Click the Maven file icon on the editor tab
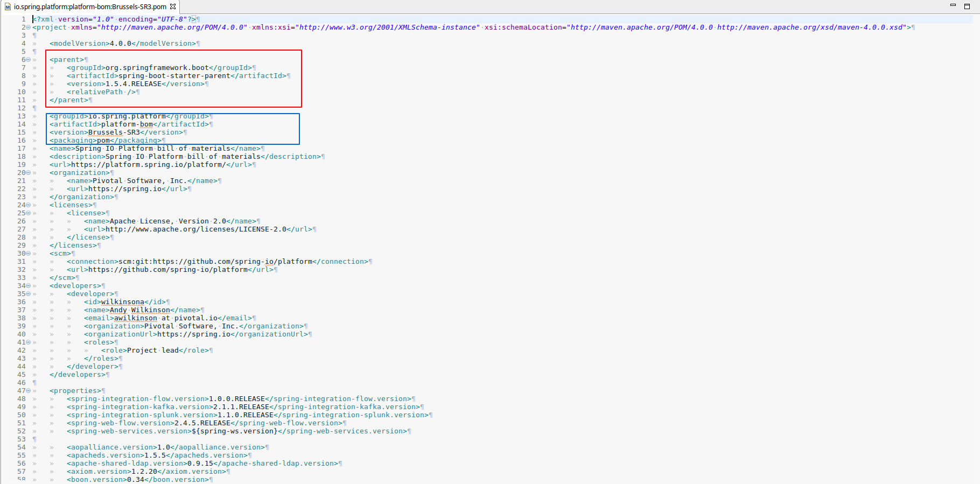Viewport: 980px width, 484px height. 8,7
